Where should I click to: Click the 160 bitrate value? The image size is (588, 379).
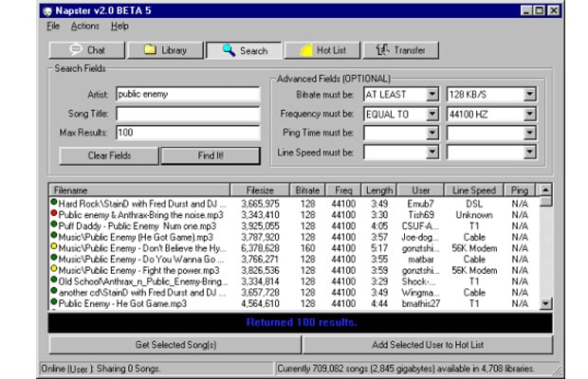coord(307,248)
